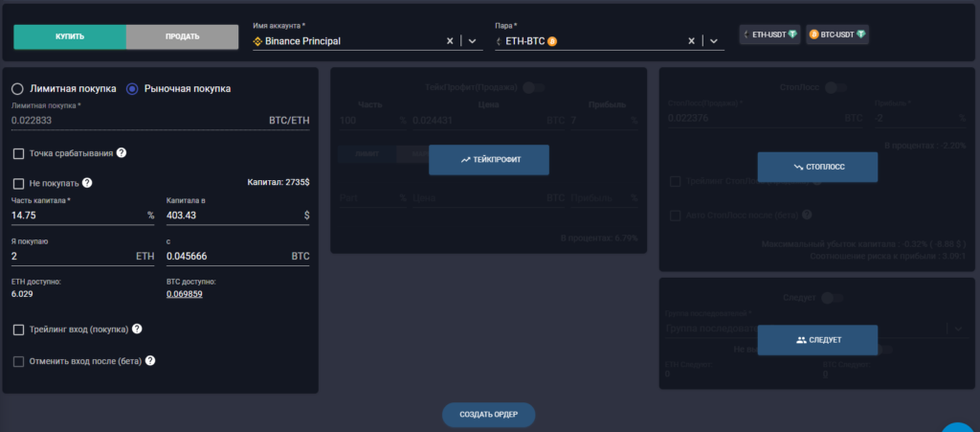The image size is (980, 432).
Task: Select the BTC-USDT quick pair chip
Action: (x=837, y=34)
